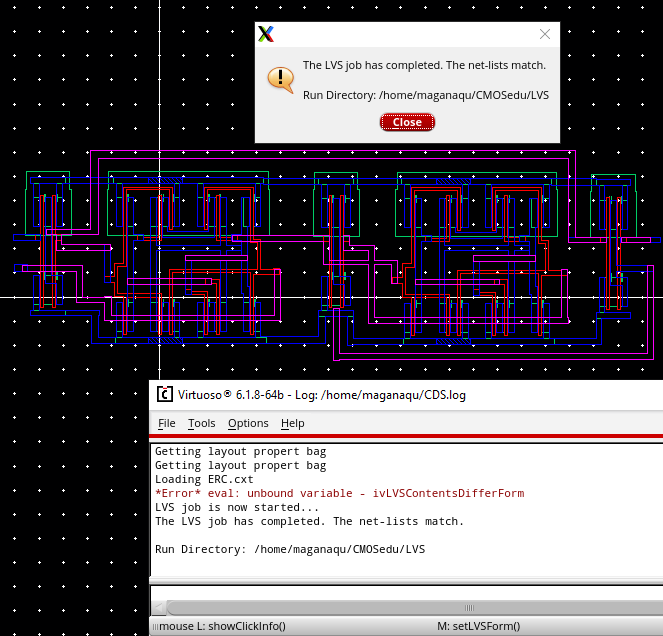Open the File menu
Screen dimensions: 663x636
point(166,423)
